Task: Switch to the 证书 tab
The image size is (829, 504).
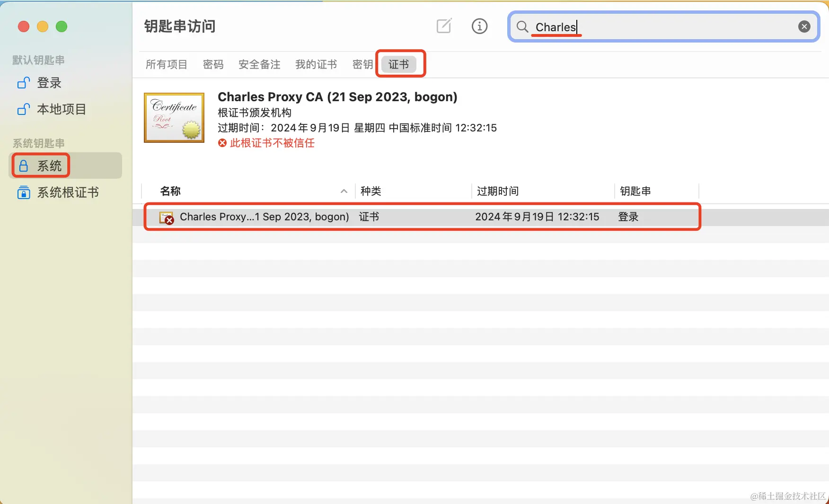Action: pos(399,64)
